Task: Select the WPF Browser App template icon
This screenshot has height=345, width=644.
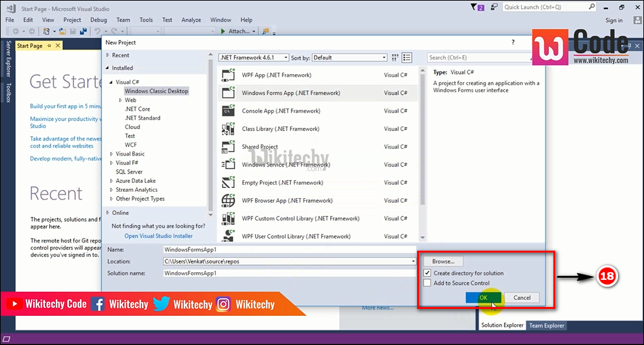Action: [x=229, y=201]
